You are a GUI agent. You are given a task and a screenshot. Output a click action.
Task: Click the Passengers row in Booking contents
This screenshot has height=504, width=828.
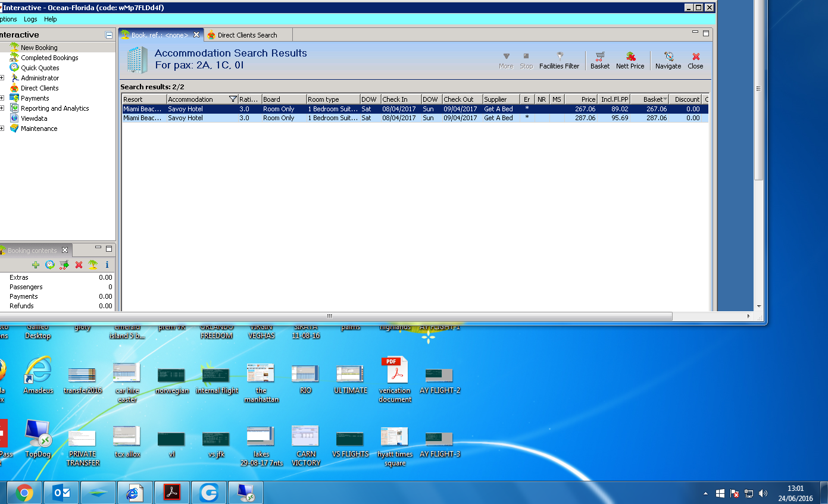(x=58, y=287)
